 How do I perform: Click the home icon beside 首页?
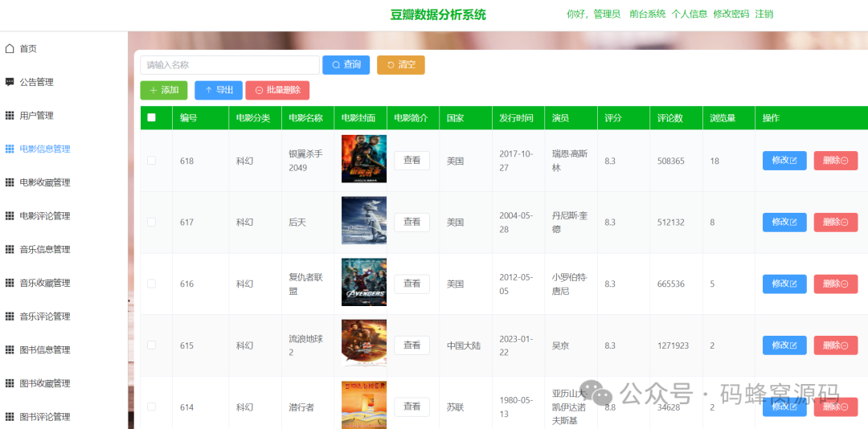tap(10, 49)
